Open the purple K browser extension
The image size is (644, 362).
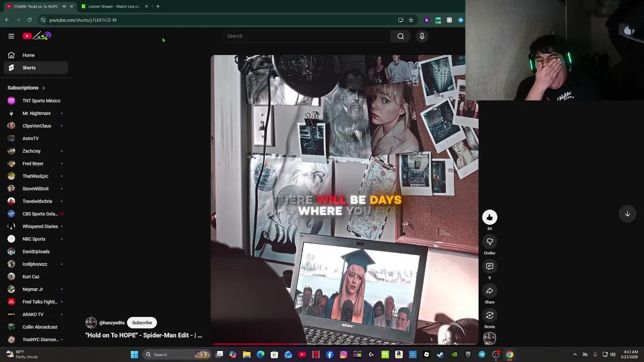tap(427, 20)
